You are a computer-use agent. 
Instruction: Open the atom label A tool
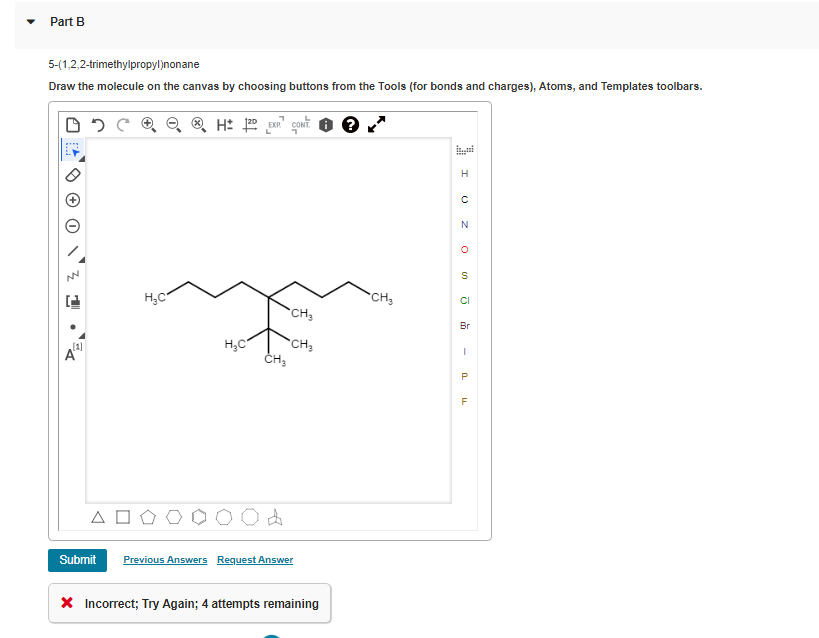70,353
